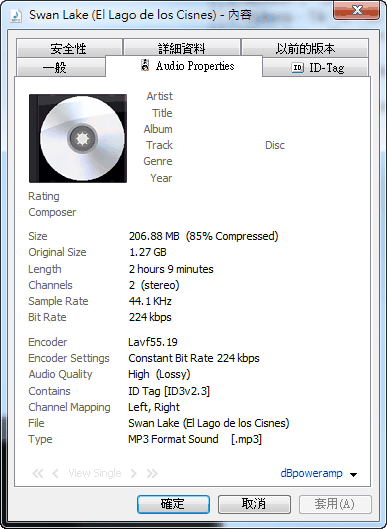
Task: Open the ID-Tag tab
Action: click(315, 67)
